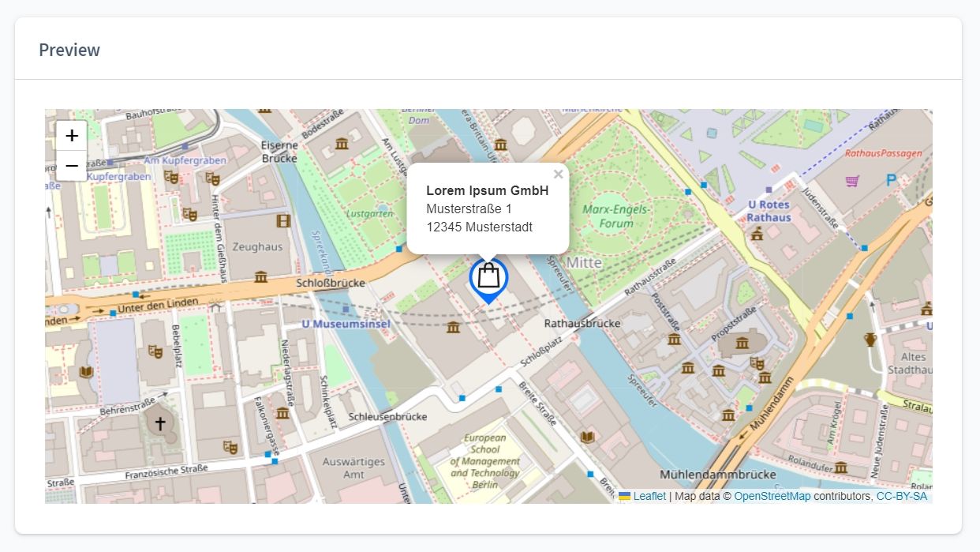The image size is (980, 552).
Task: Click the "Schleusenbrücke" label
Action: pos(388,416)
